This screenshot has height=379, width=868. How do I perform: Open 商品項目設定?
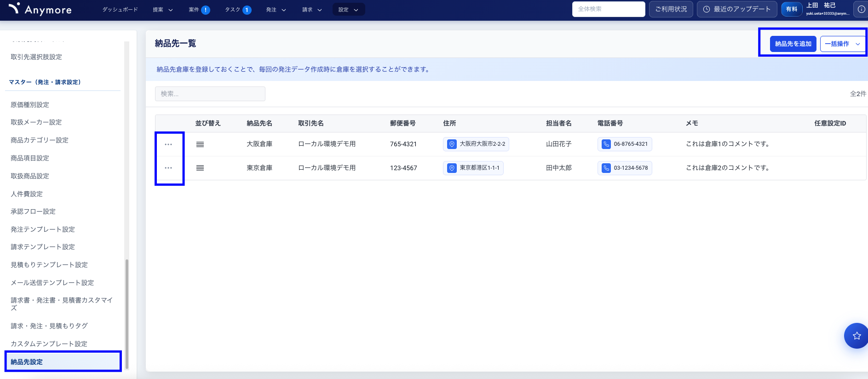30,158
